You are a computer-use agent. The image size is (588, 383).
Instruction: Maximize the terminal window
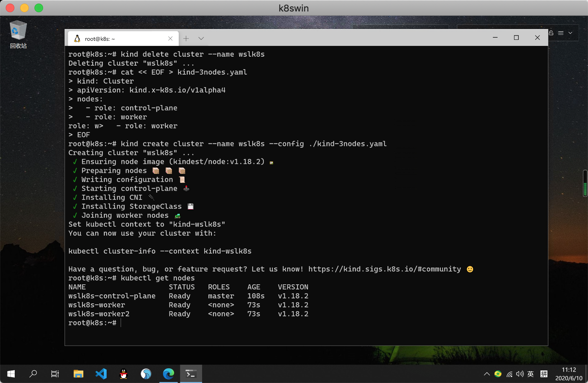coord(516,38)
